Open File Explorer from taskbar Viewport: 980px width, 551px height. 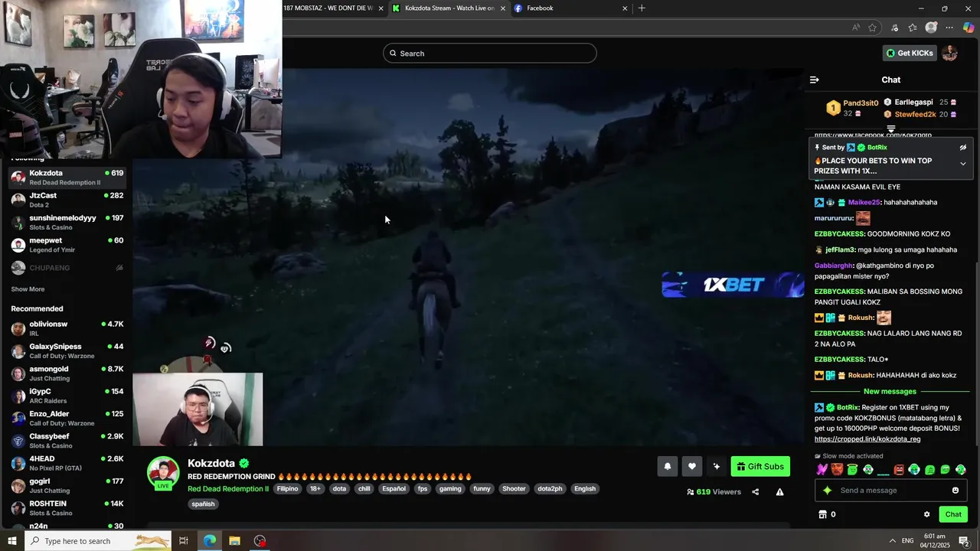pyautogui.click(x=234, y=541)
